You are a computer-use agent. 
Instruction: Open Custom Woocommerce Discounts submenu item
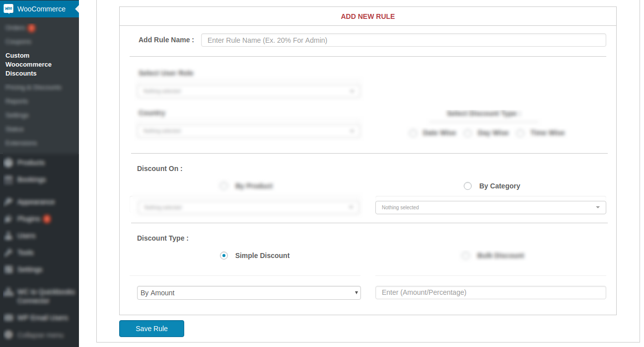pyautogui.click(x=28, y=64)
